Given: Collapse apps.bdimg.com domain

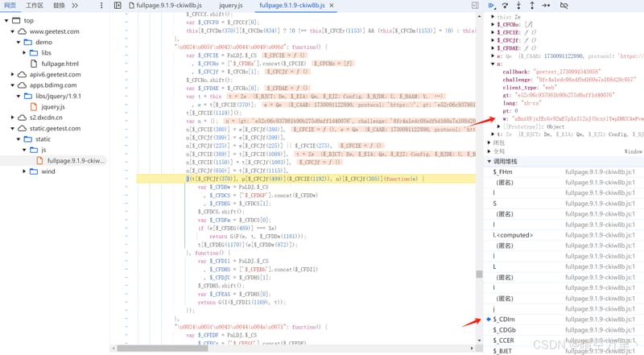Looking at the screenshot, I should [12, 85].
